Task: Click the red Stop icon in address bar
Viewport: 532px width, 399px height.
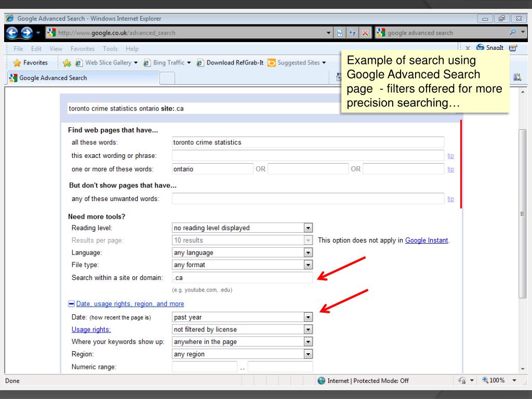Action: point(365,33)
